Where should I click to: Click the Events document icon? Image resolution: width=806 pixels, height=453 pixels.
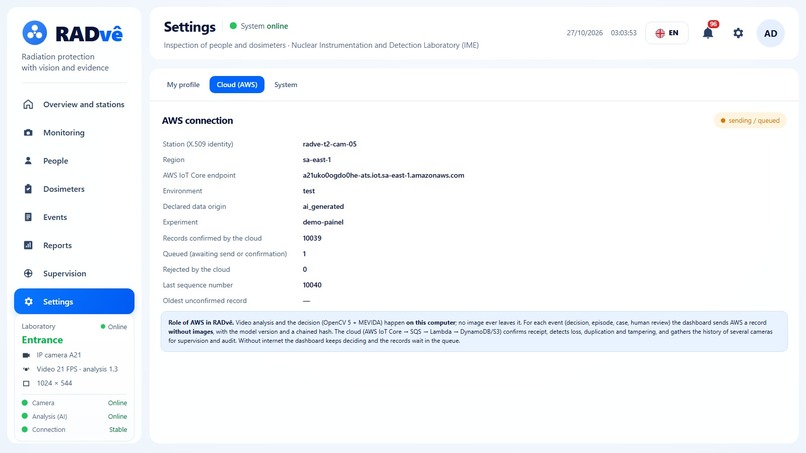click(28, 217)
